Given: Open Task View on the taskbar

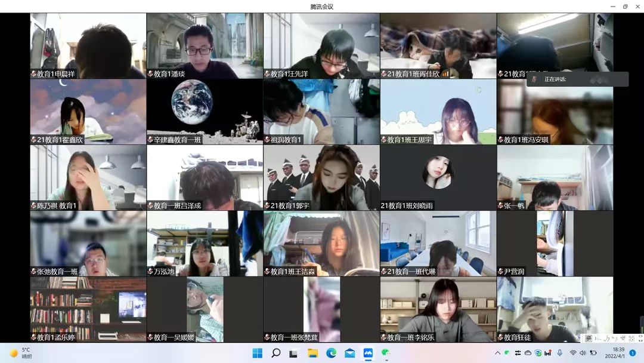Looking at the screenshot, I should click(x=294, y=353).
